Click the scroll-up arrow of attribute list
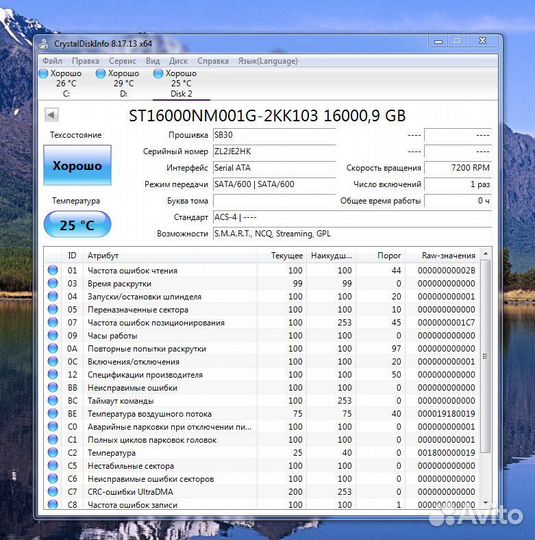 tap(485, 254)
